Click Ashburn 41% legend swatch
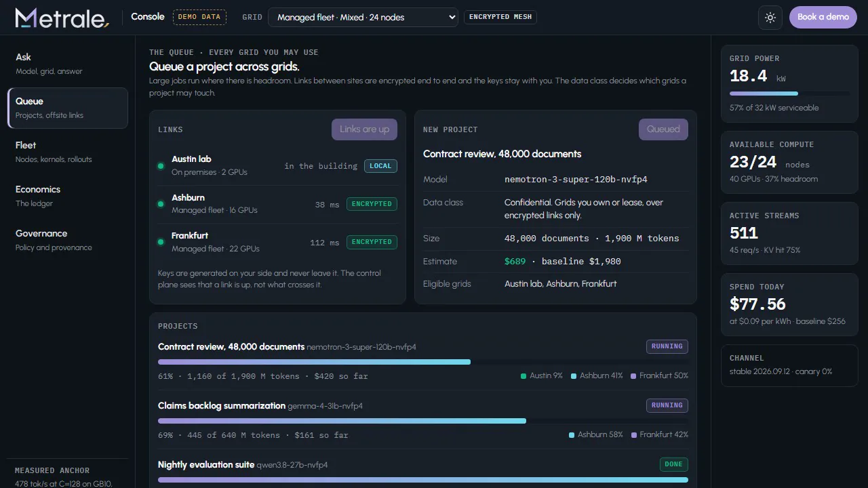Viewport: 868px width, 488px height. click(574, 376)
